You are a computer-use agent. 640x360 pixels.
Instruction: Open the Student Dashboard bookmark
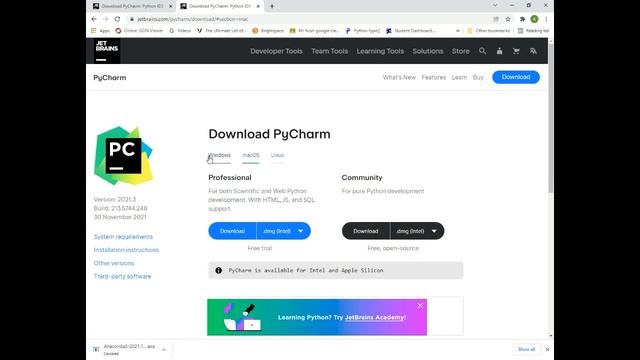(411, 31)
